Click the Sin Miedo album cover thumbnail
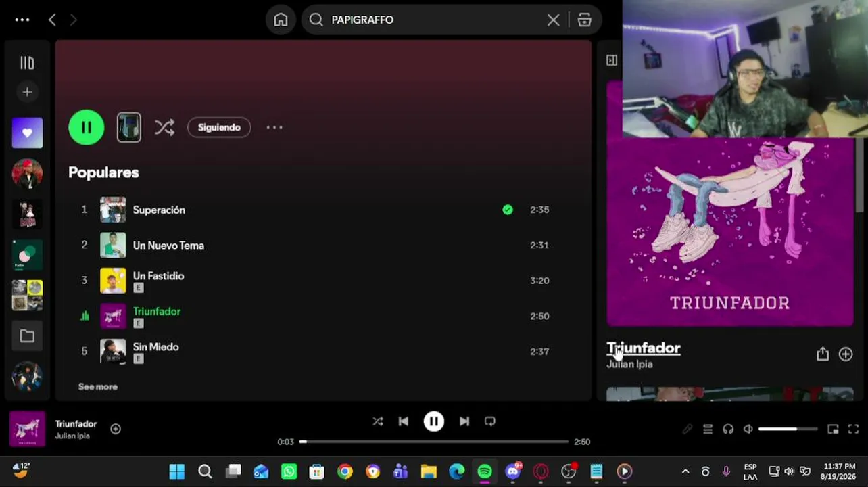The width and height of the screenshot is (868, 487). (113, 352)
